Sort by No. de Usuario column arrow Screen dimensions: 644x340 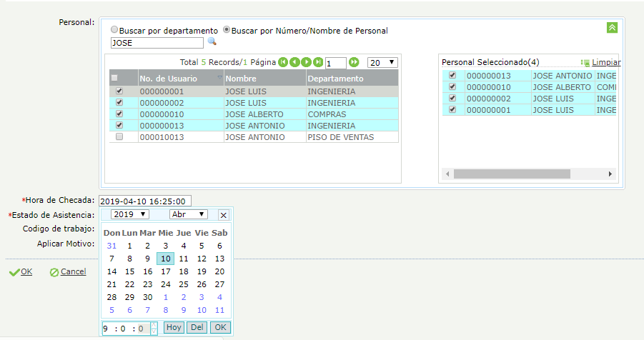coord(219,77)
